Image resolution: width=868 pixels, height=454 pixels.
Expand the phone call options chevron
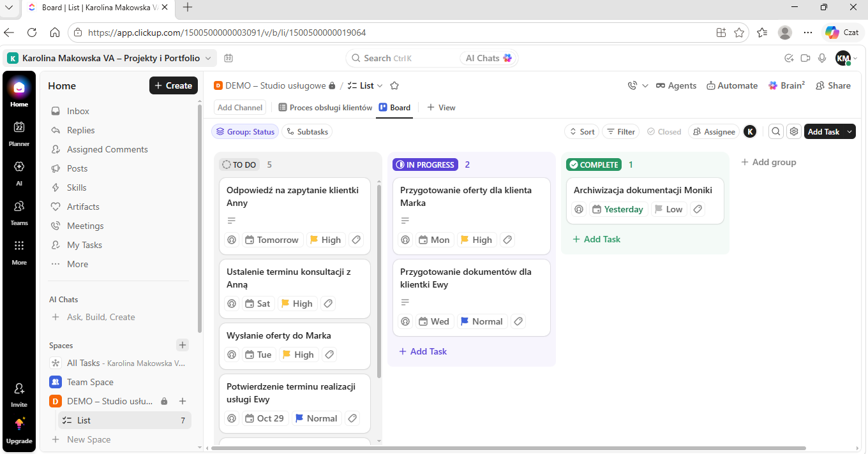tap(645, 85)
